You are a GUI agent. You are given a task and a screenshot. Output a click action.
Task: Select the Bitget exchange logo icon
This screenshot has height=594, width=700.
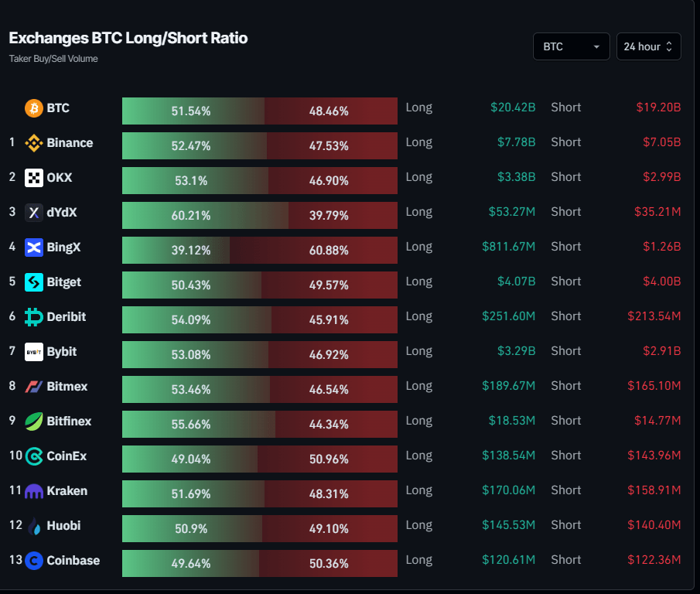click(x=33, y=282)
